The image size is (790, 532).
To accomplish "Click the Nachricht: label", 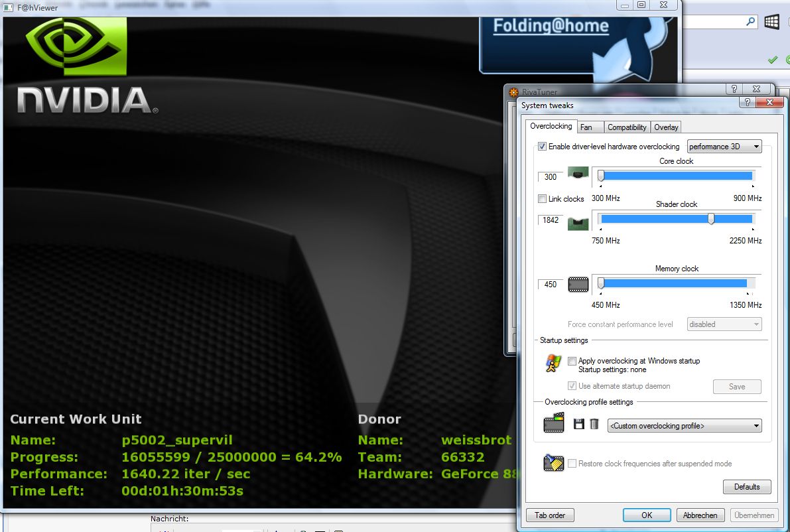I will (x=169, y=518).
